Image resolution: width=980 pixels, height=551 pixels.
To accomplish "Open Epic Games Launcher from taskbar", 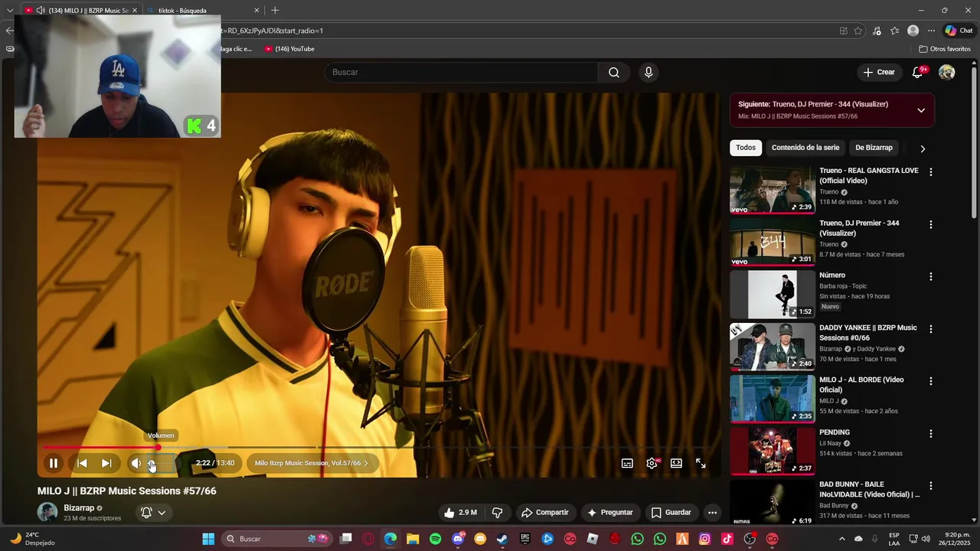I will tap(525, 539).
